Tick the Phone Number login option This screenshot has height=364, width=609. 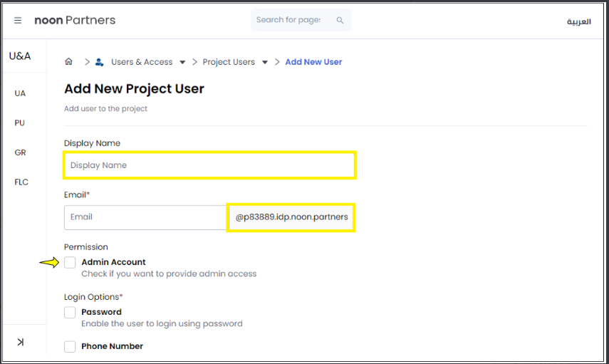[70, 347]
